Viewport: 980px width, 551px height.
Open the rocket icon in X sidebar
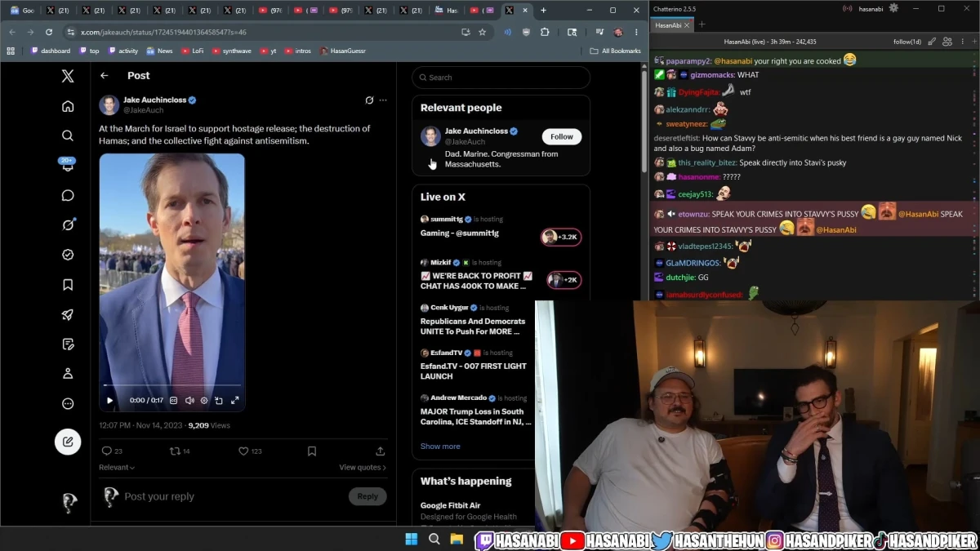coord(68,314)
